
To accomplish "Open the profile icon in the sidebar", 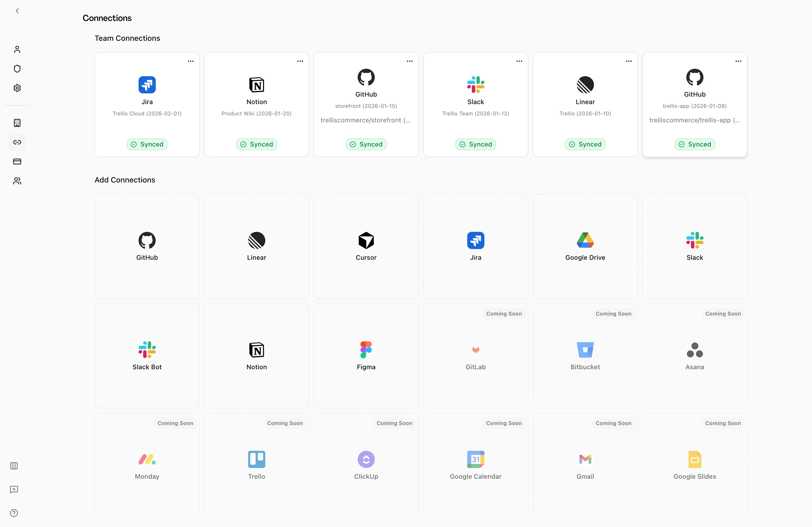I will (17, 49).
